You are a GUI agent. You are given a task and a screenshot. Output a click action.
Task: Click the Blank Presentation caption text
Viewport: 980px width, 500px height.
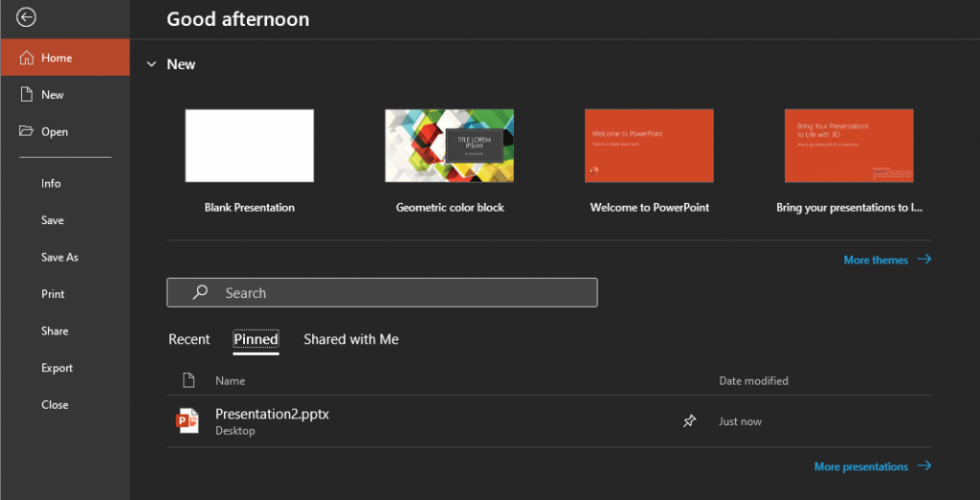(250, 207)
